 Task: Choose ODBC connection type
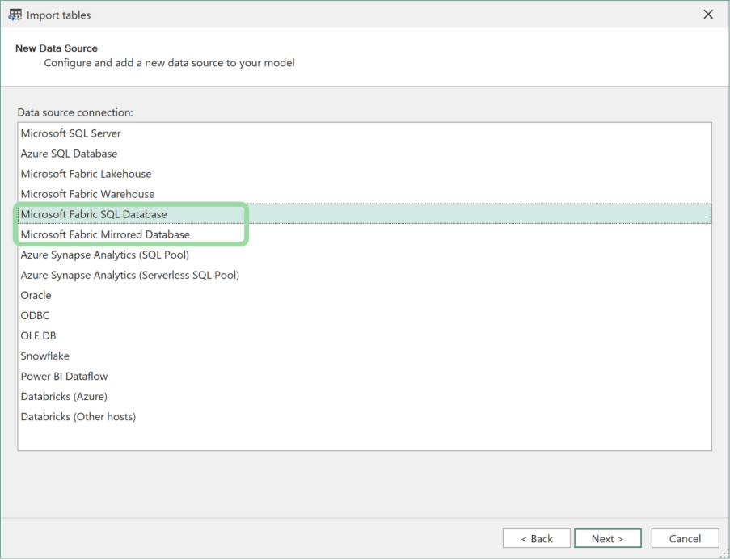tap(365, 316)
